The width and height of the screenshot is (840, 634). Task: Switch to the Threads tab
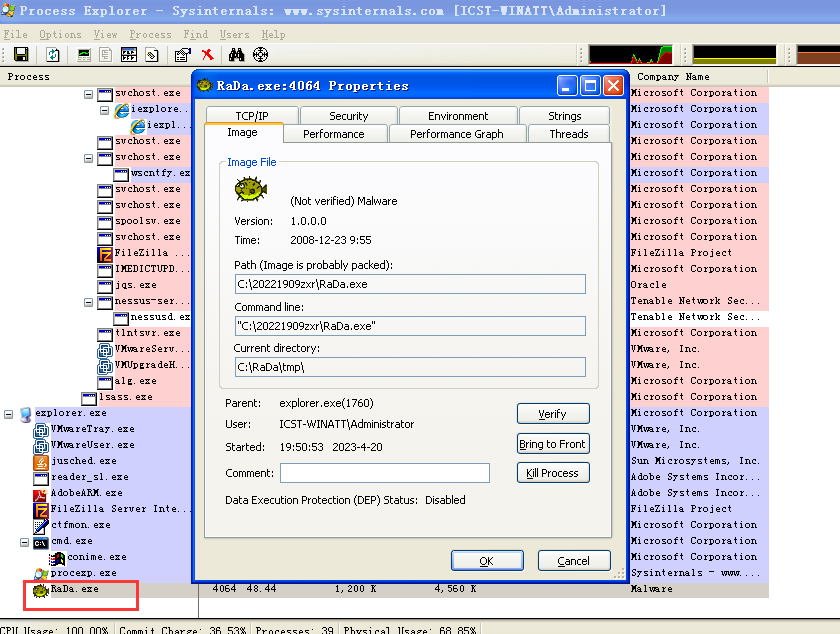pyautogui.click(x=569, y=134)
